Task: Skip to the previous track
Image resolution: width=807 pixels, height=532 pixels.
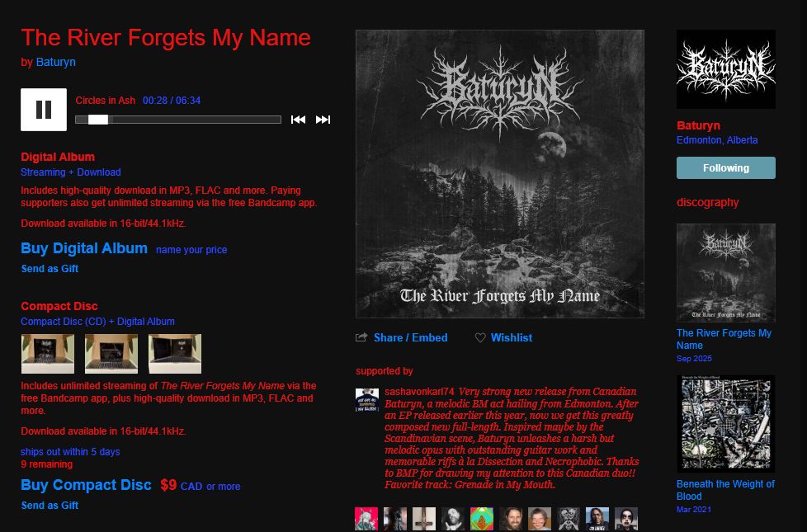Action: 298,120
